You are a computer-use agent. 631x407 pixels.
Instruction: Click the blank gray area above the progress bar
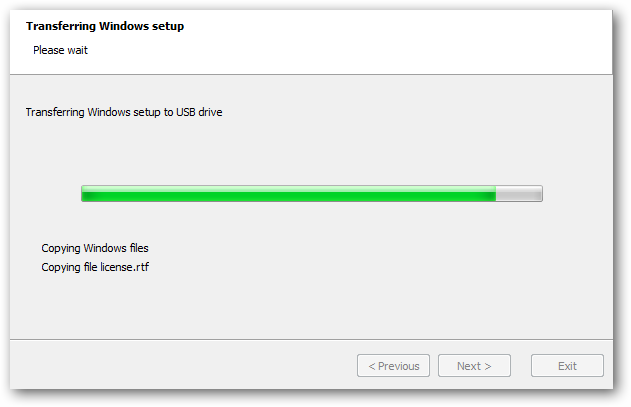coord(310,150)
